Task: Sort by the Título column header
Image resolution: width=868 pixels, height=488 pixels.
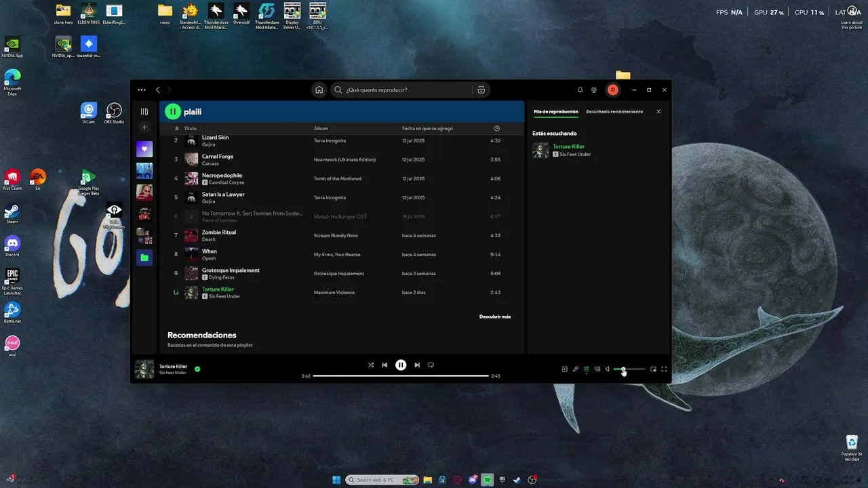Action: click(x=190, y=128)
